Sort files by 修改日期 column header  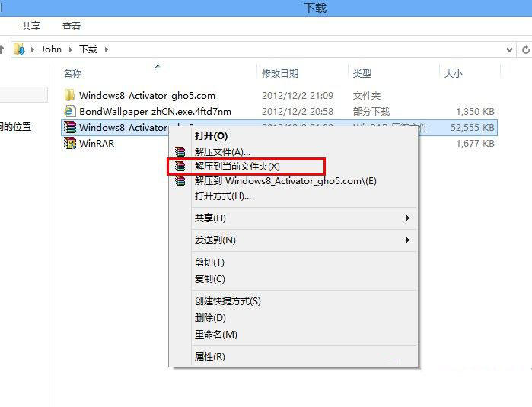tap(280, 73)
